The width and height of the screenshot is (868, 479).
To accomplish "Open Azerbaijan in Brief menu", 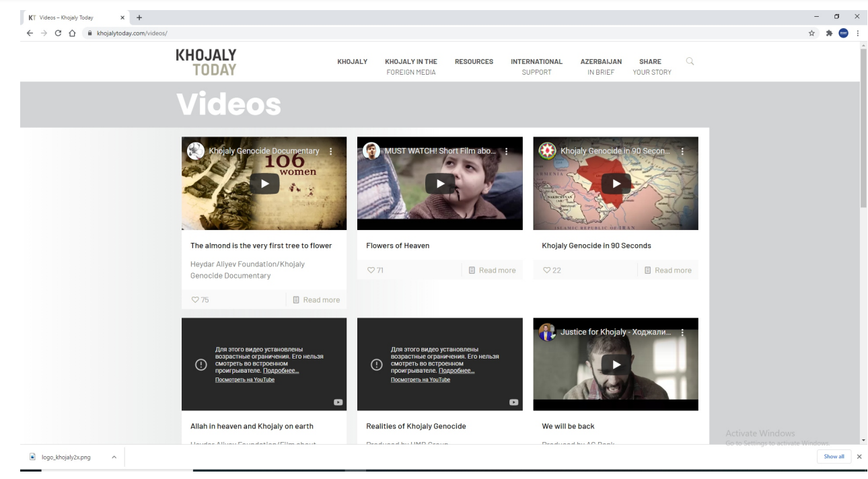I will click(601, 67).
